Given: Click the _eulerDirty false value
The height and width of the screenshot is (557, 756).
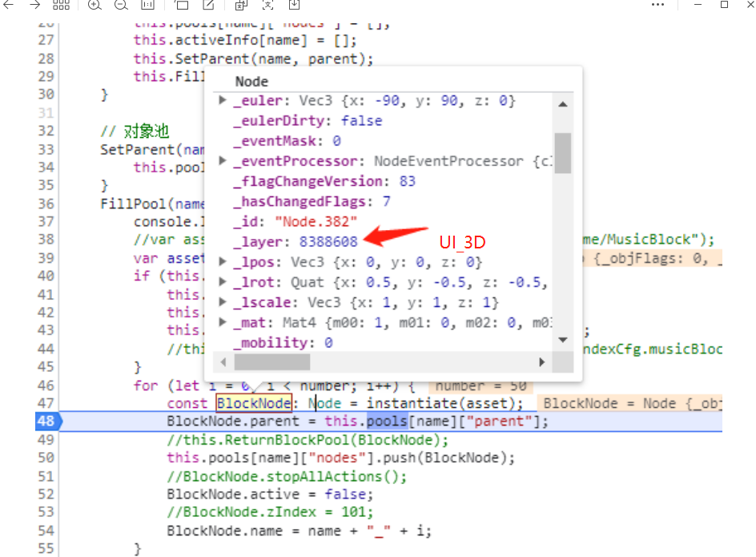Looking at the screenshot, I should [362, 121].
